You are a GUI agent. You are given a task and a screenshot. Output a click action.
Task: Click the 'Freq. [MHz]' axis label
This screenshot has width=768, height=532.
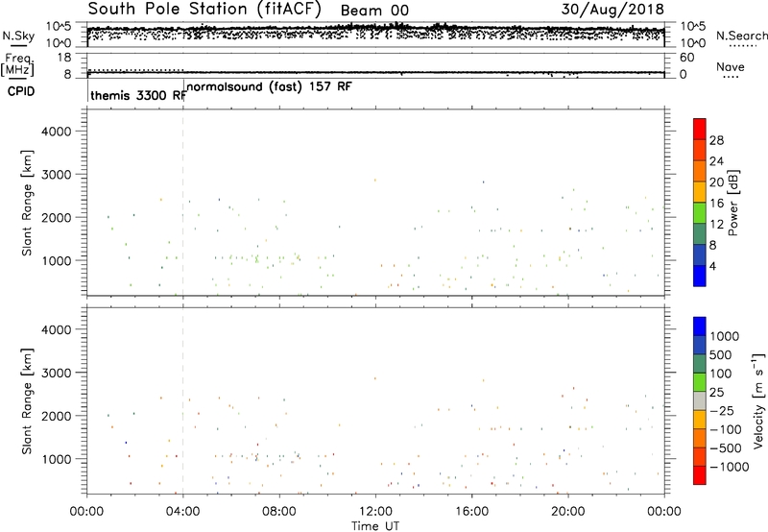(17, 64)
